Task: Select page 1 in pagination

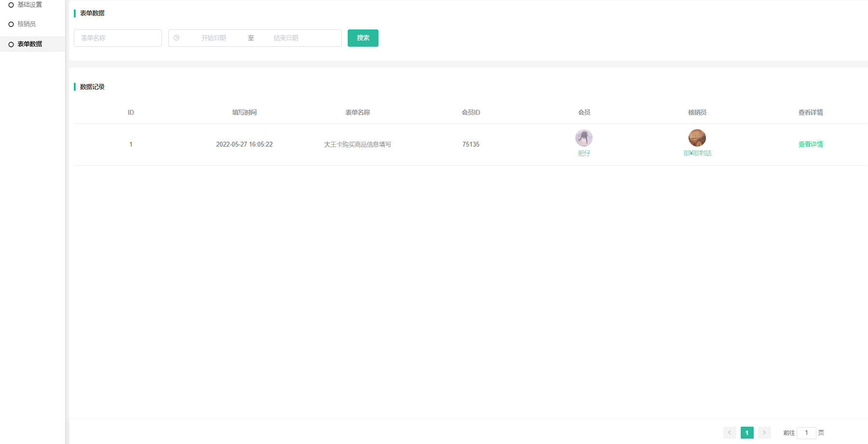Action: pyautogui.click(x=747, y=432)
